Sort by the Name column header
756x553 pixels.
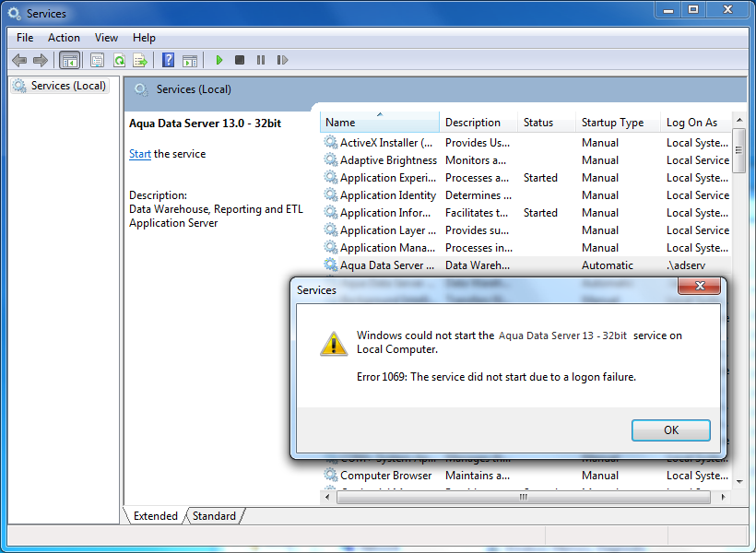point(380,123)
